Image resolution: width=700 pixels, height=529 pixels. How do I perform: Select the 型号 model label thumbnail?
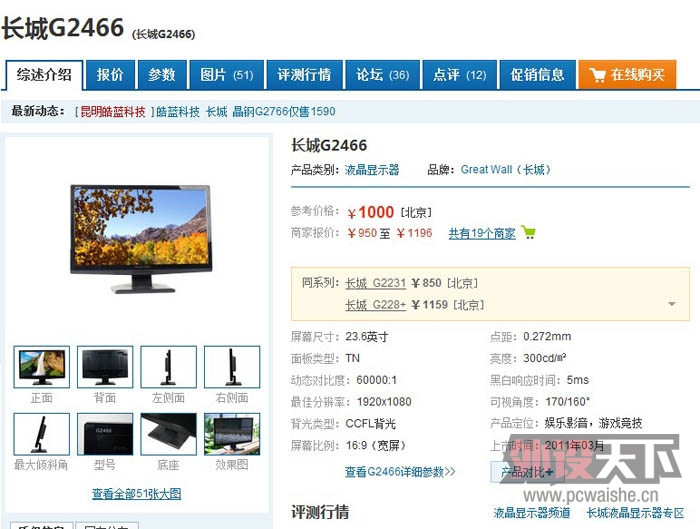click(x=105, y=434)
